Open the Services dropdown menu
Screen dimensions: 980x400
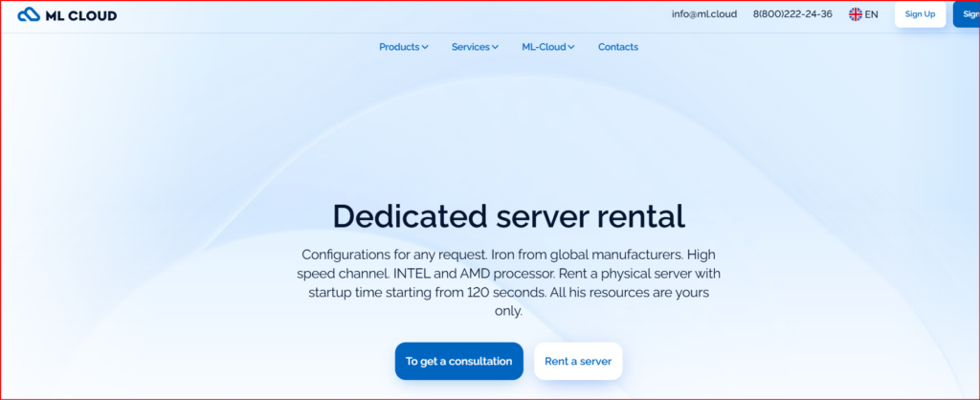pos(471,47)
